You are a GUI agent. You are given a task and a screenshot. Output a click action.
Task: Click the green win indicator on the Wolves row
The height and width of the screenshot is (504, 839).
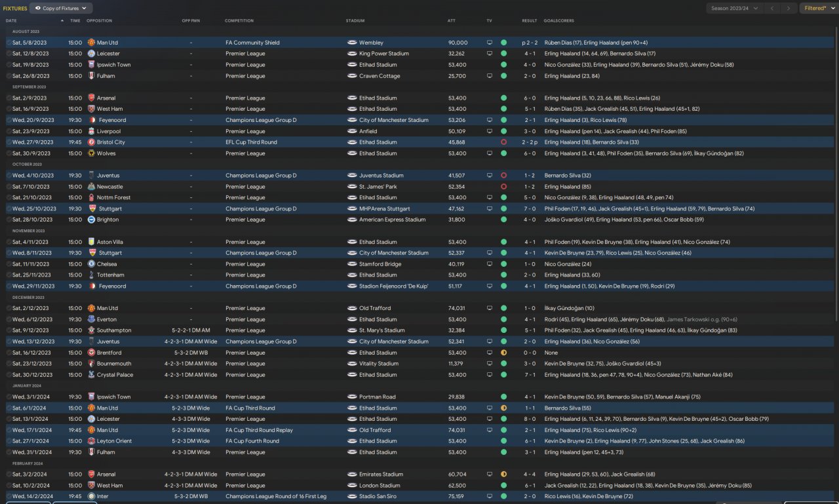(503, 153)
